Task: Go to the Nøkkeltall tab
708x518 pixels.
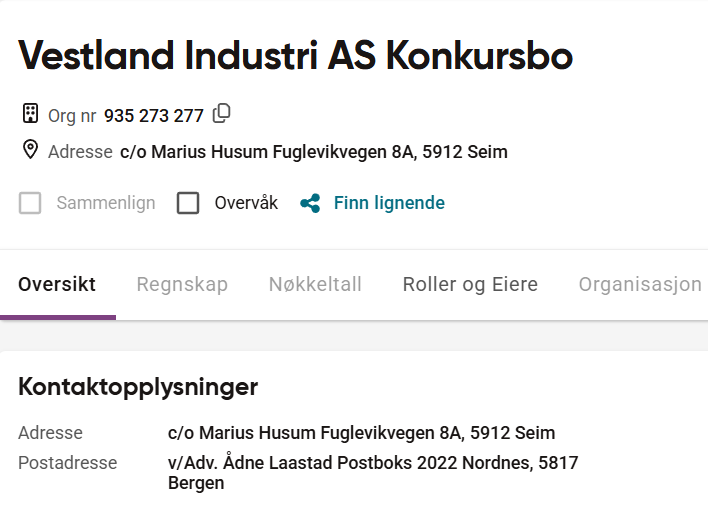Action: (315, 285)
